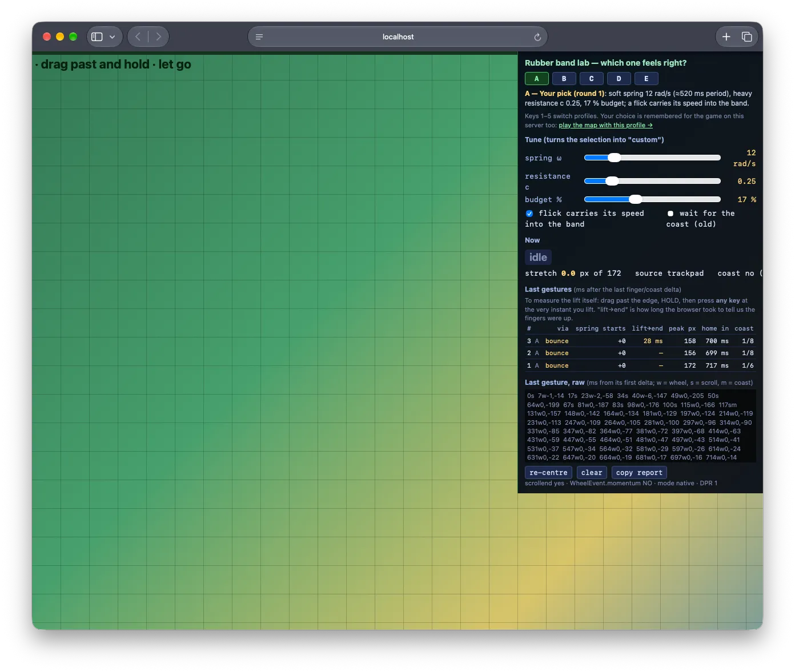The height and width of the screenshot is (672, 795).
Task: Click the 'peak px' column header
Action: [x=682, y=328]
